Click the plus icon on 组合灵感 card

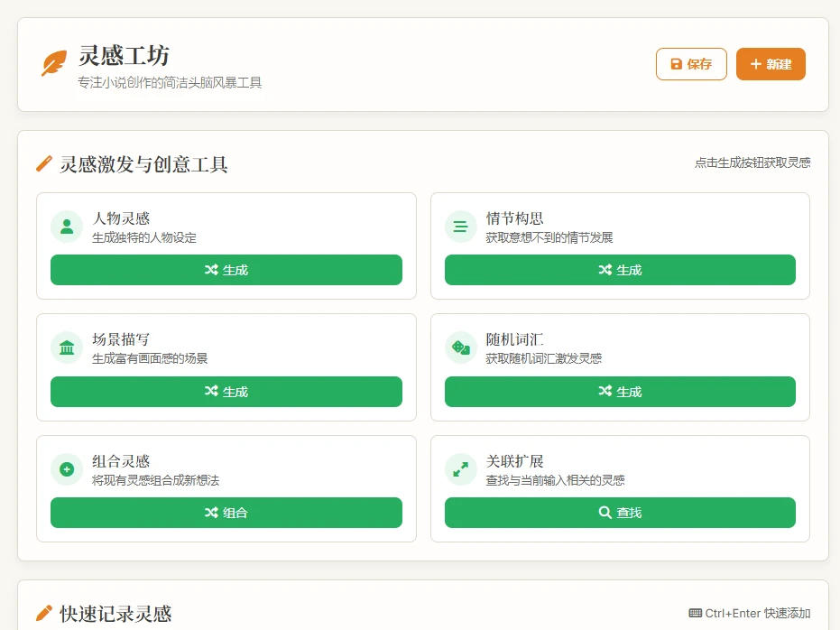pos(67,470)
